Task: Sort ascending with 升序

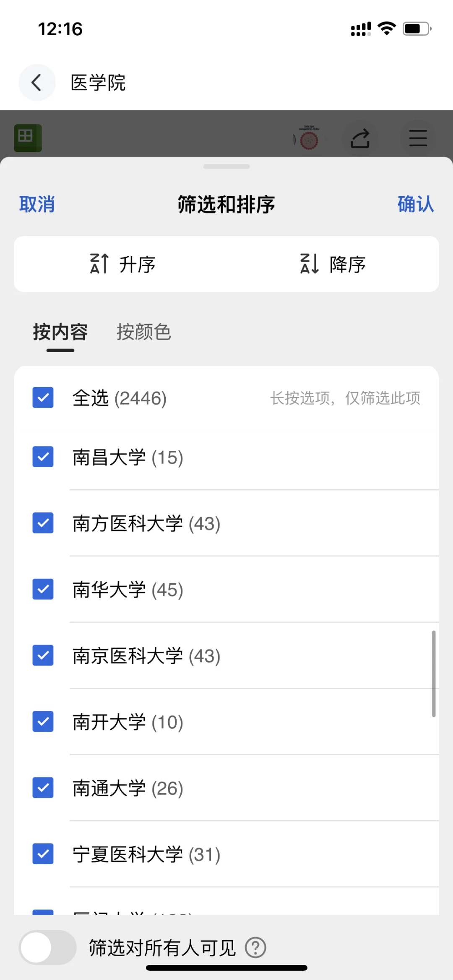Action: coord(122,264)
